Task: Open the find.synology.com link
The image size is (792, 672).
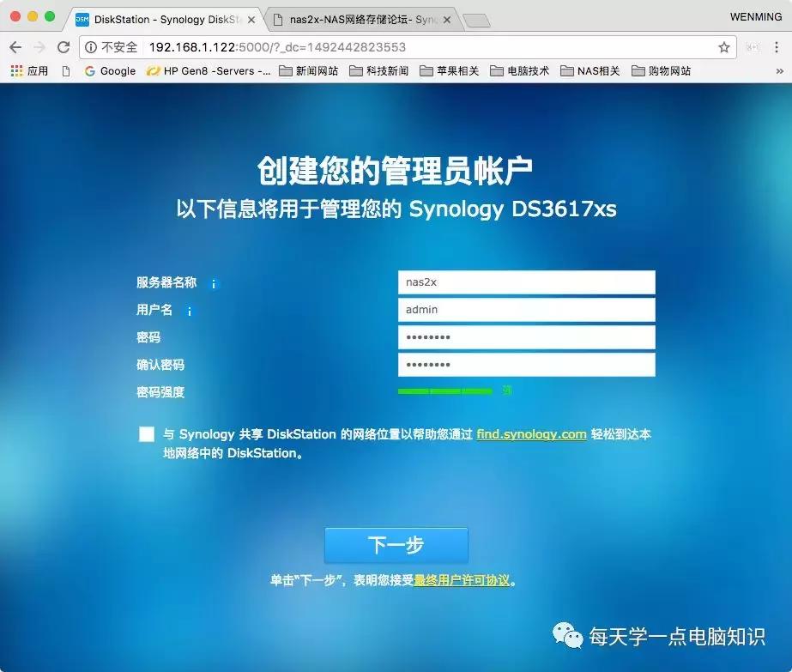Action: click(x=530, y=434)
